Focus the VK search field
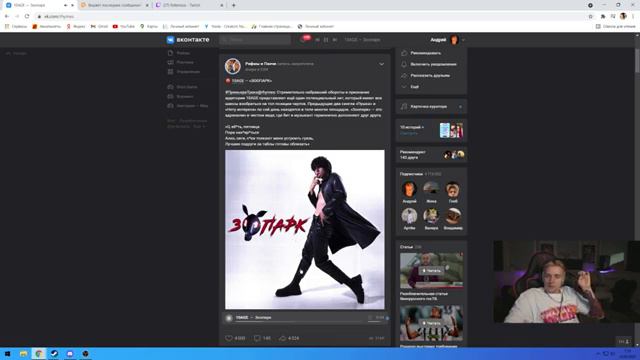The height and width of the screenshot is (360, 640). pyautogui.click(x=256, y=40)
